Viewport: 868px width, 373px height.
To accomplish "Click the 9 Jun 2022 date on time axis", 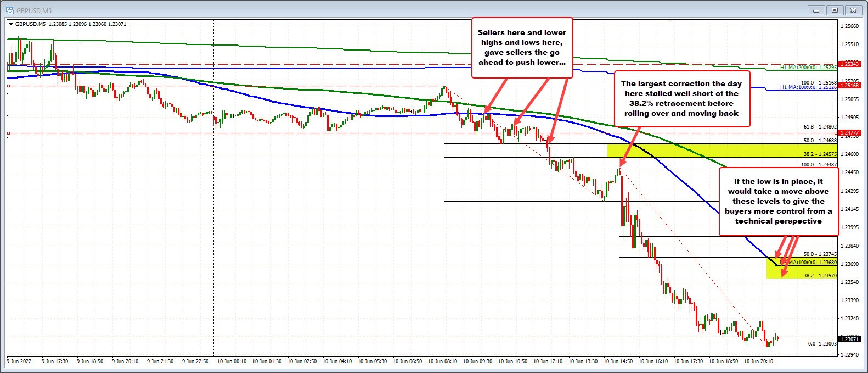I will pyautogui.click(x=20, y=361).
